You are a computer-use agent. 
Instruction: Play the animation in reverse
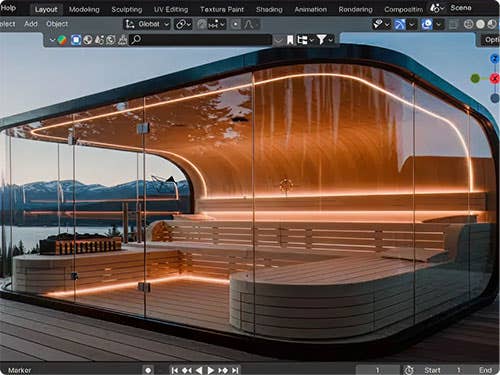click(x=199, y=370)
